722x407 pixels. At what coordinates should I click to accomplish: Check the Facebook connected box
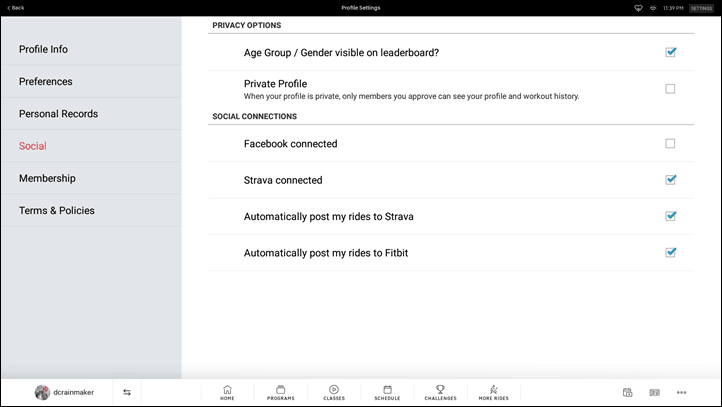point(670,143)
